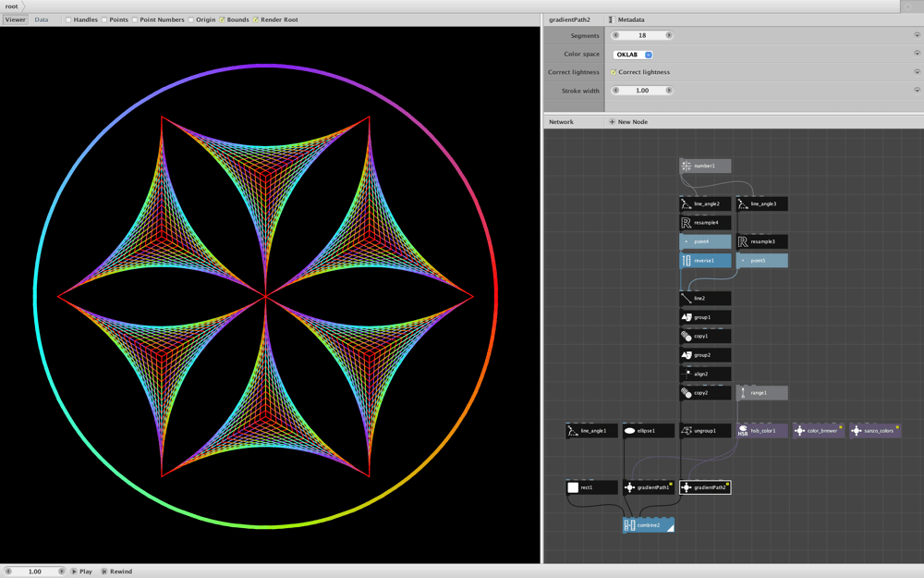Enable the Points checkbox
This screenshot has height=578, width=924.
tap(104, 19)
